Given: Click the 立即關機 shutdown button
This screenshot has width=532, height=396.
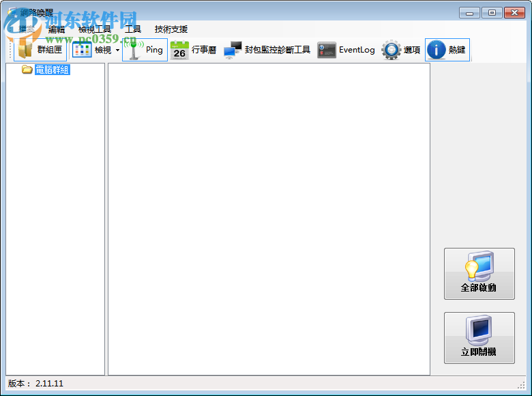Looking at the screenshot, I should tap(479, 338).
